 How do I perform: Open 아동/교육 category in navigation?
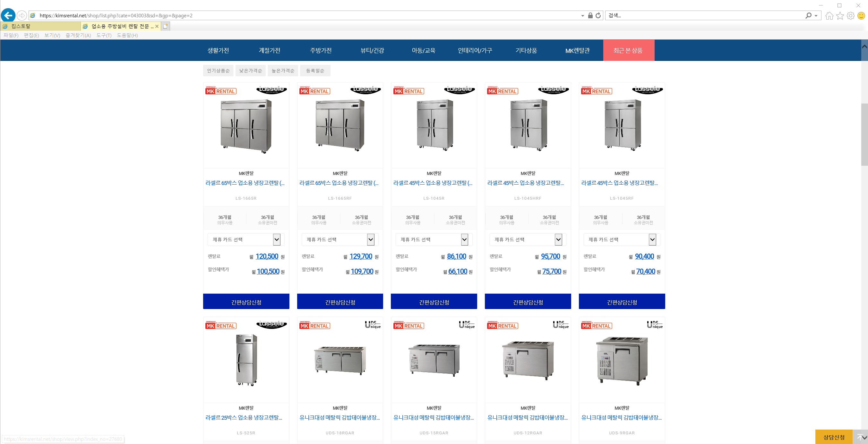(x=424, y=51)
